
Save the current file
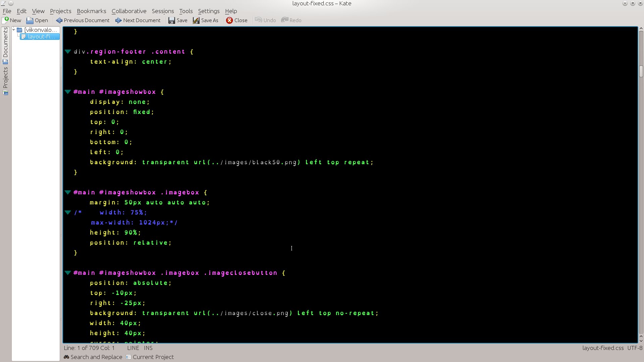(178, 20)
